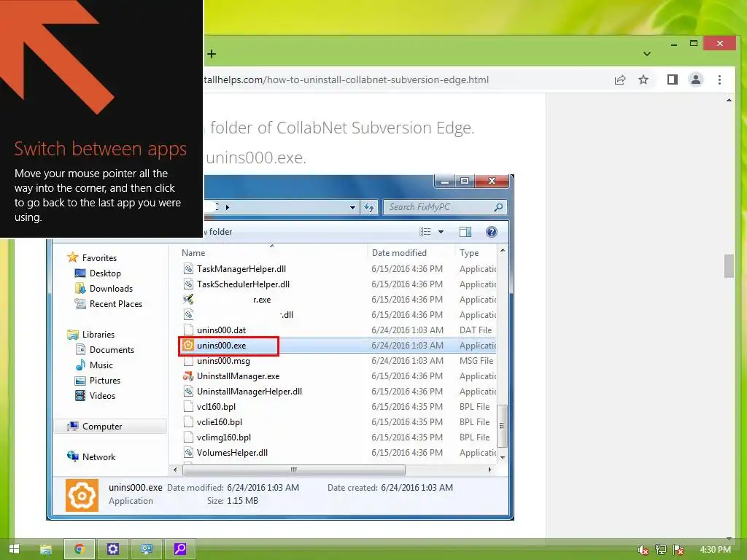Image resolution: width=747 pixels, height=560 pixels.
Task: Click the blue help question mark icon
Action: click(x=491, y=232)
